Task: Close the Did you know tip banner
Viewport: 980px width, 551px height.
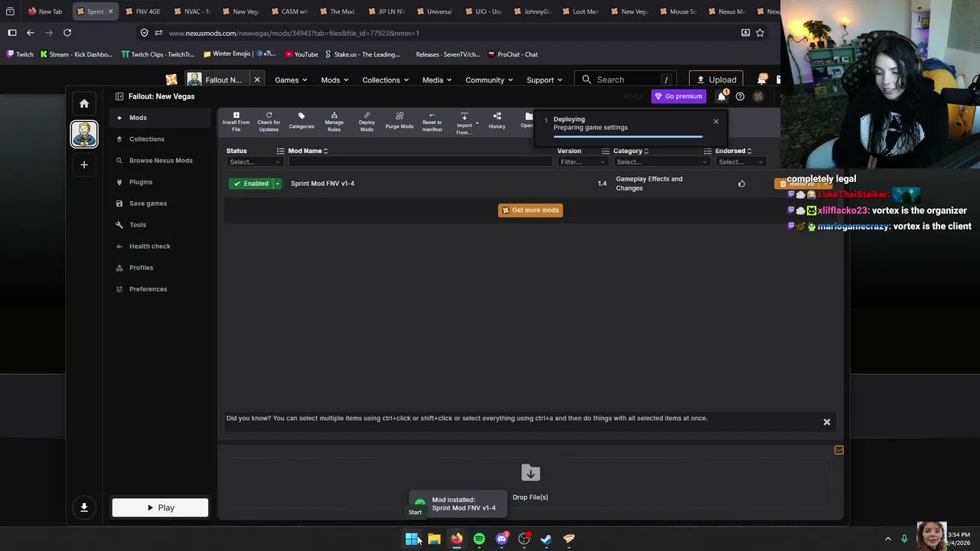Action: pos(827,422)
